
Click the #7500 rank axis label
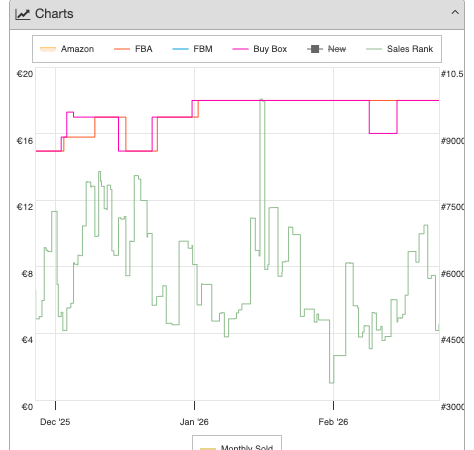pos(452,207)
